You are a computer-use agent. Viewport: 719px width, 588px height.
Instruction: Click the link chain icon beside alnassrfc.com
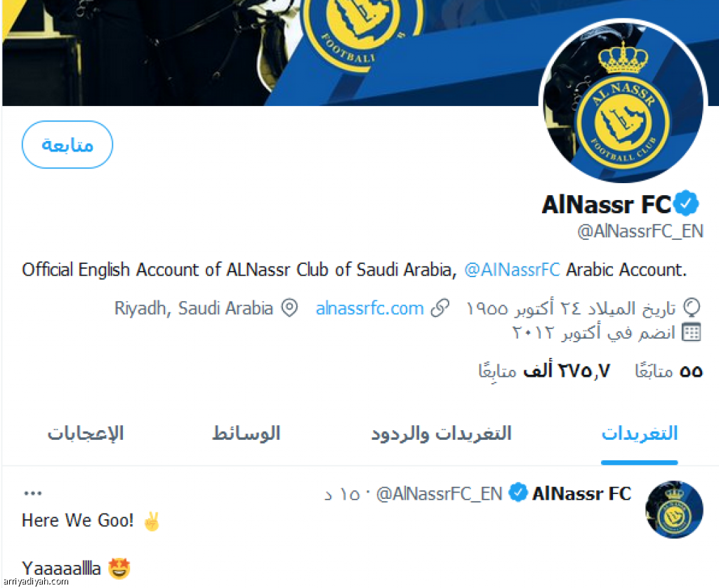[x=440, y=308]
